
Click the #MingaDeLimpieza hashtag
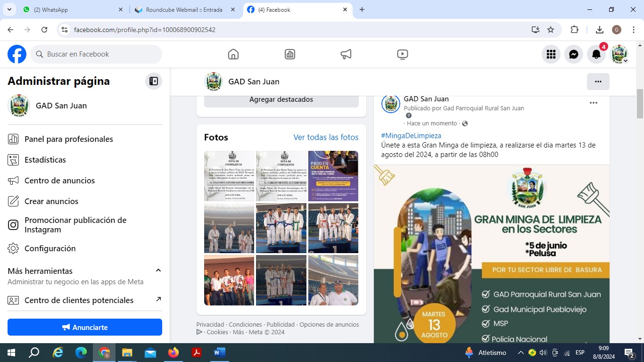(x=411, y=136)
